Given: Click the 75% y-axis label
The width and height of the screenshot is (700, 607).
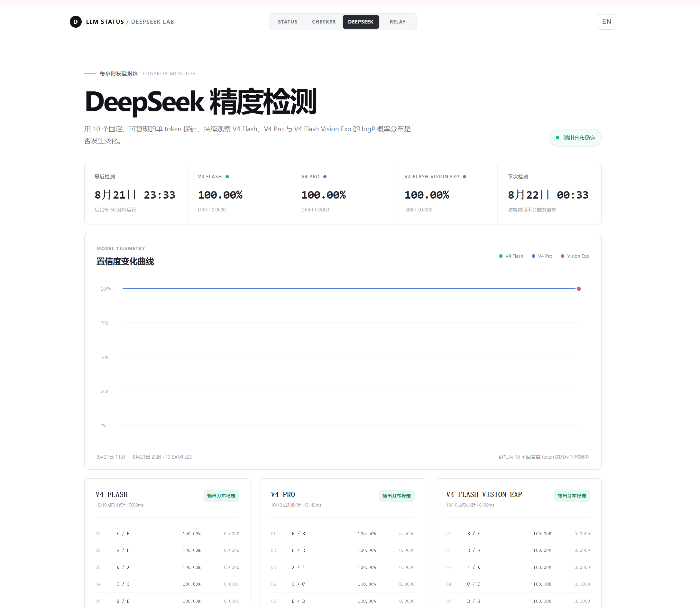Looking at the screenshot, I should tap(104, 323).
